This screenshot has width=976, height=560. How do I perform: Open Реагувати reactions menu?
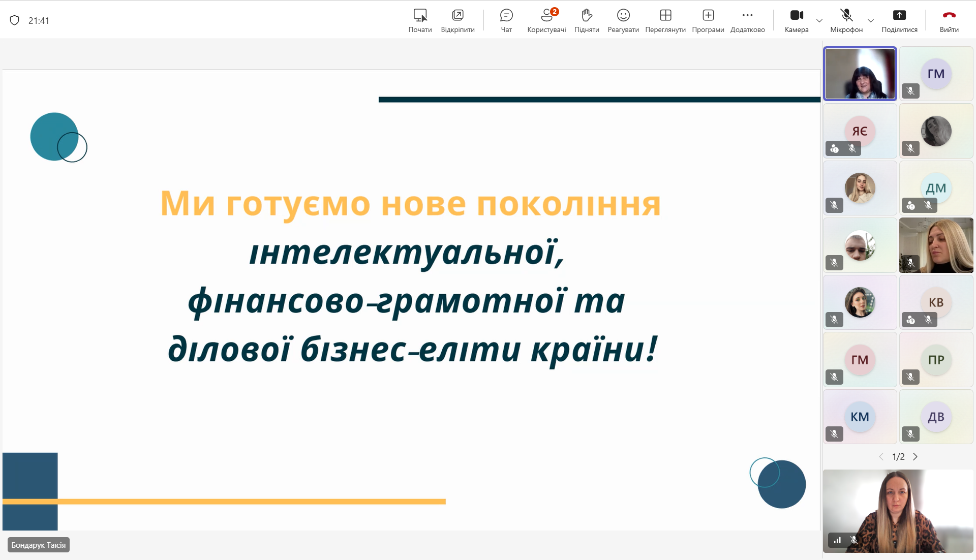click(623, 20)
